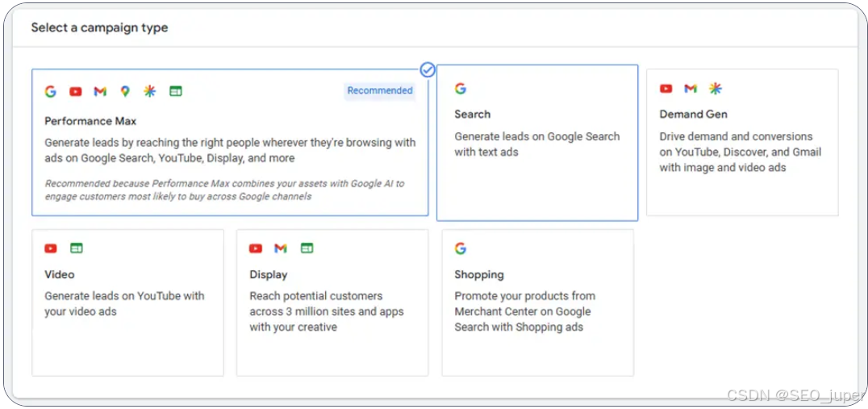Click the Gmail icon in Performance Max card

click(x=100, y=91)
